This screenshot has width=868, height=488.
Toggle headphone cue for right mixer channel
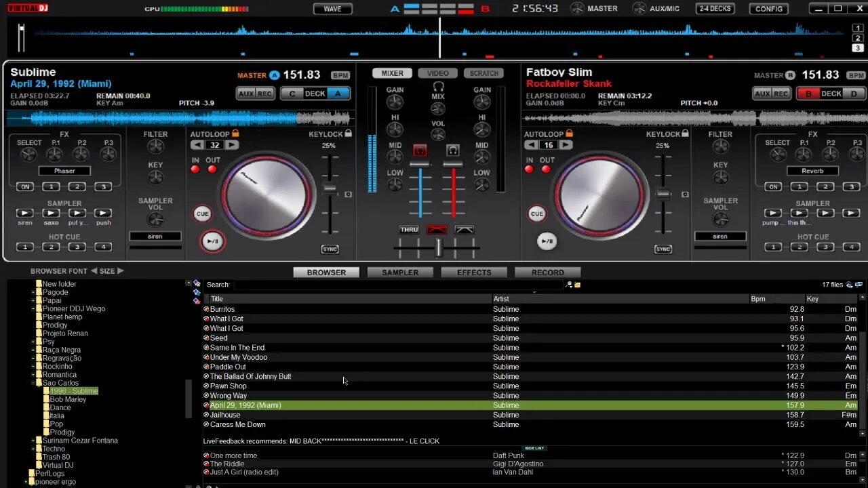[452, 150]
